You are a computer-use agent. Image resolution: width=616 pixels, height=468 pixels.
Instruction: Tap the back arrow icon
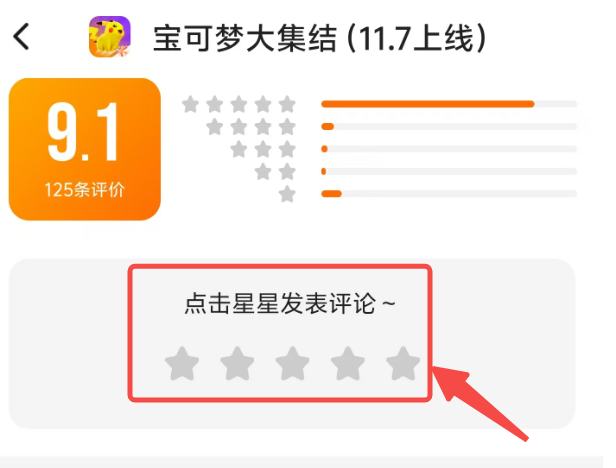pos(21,36)
